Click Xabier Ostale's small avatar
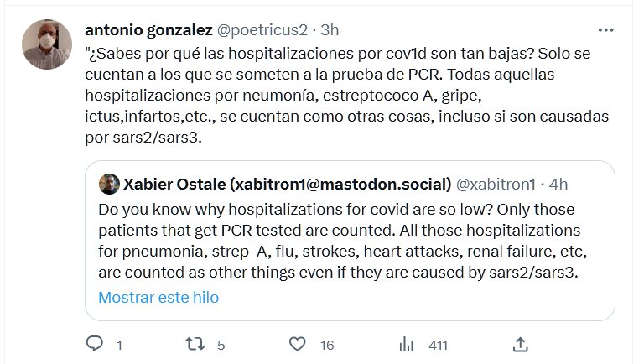644x364 pixels. click(108, 185)
